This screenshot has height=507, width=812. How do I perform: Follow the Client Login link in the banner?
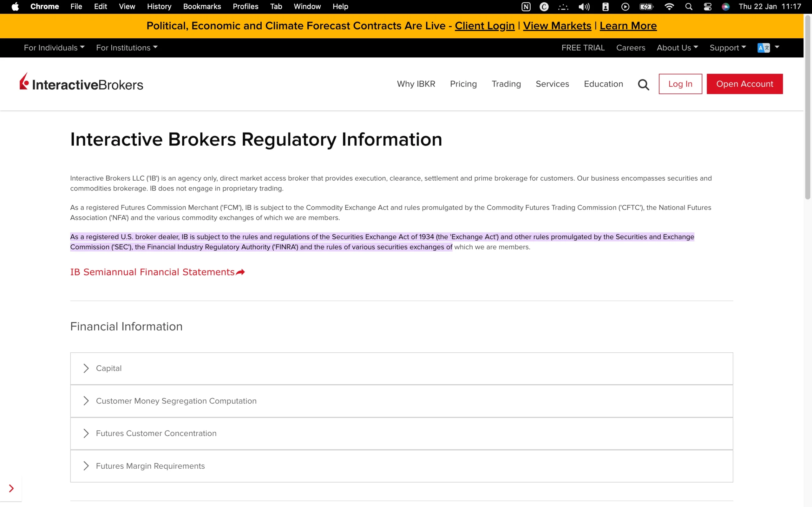[484, 25]
